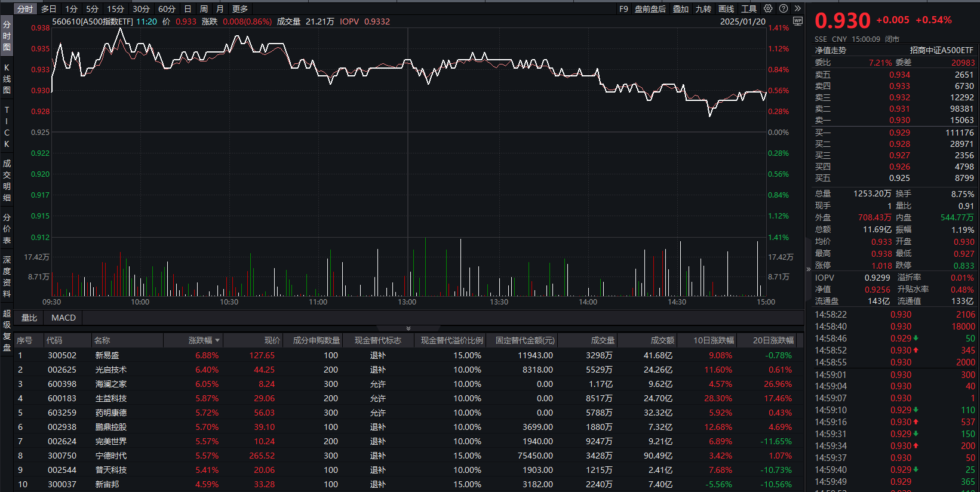980x492 pixels.
Task: Toggle the 叠加 overlay option
Action: 681,9
